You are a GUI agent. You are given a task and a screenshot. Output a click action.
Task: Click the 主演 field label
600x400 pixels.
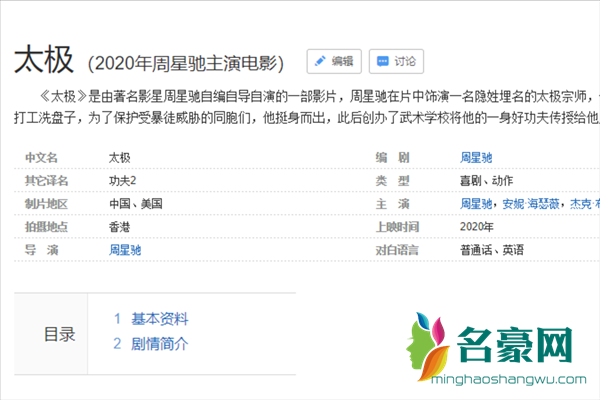[x=393, y=204]
